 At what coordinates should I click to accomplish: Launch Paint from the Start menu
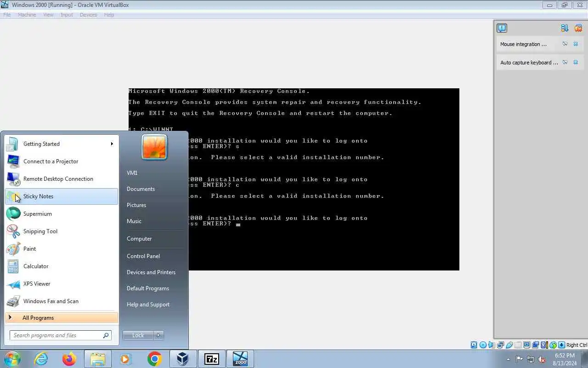point(61,249)
